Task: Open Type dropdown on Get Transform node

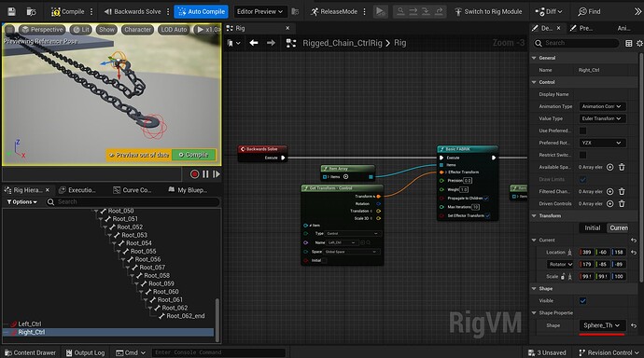Action: (x=353, y=234)
